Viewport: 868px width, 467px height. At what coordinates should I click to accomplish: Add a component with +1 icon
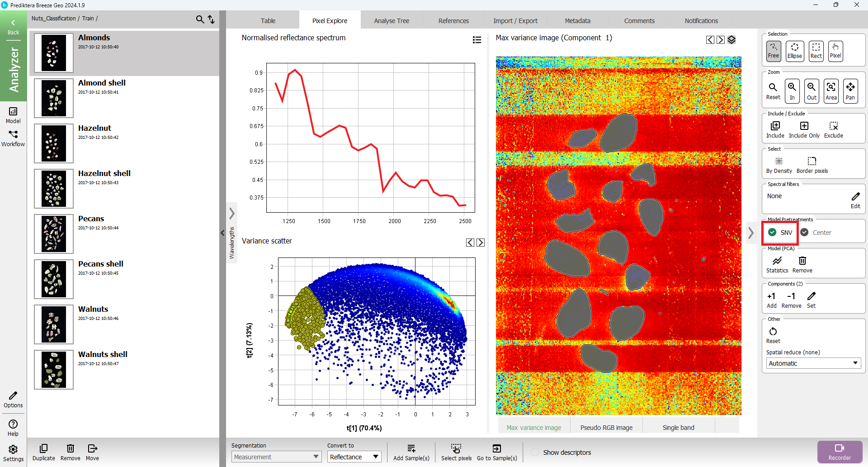(x=771, y=300)
